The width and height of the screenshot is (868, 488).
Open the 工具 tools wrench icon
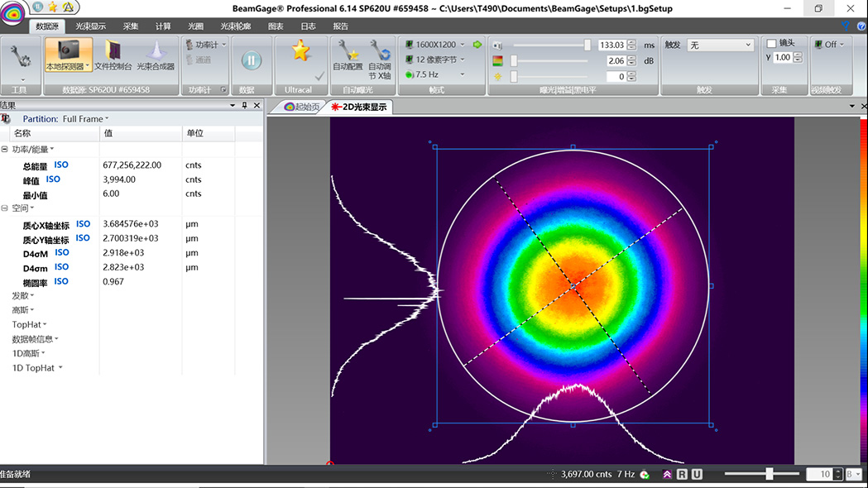pos(19,55)
